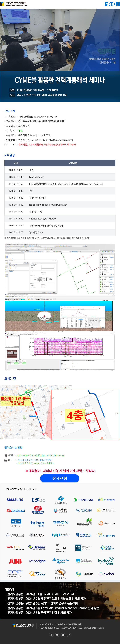Click the Duke Energy logo
Image resolution: width=120 pixels, height=644 pixels.
tap(107, 548)
